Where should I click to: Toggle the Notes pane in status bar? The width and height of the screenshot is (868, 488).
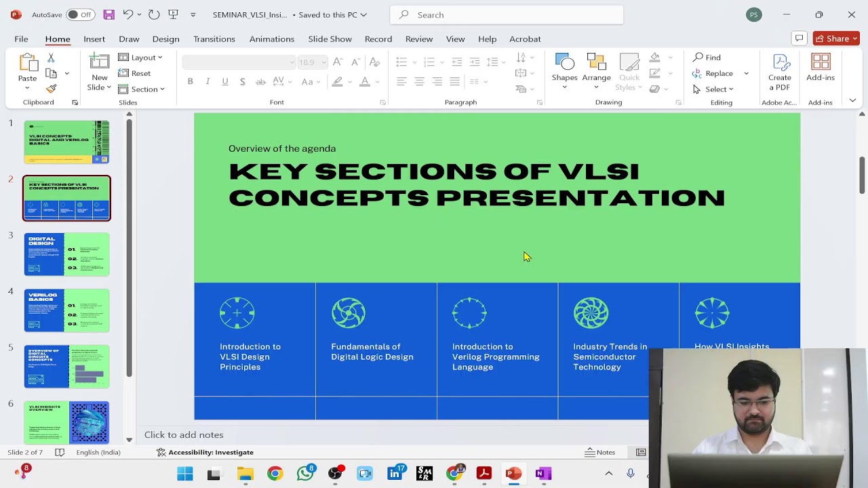pyautogui.click(x=600, y=452)
